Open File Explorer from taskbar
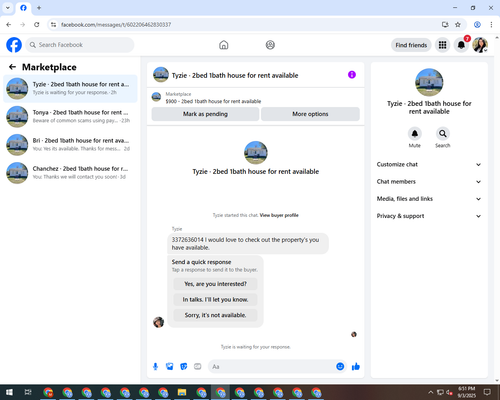Image resolution: width=500 pixels, height=400 pixels. point(182,392)
